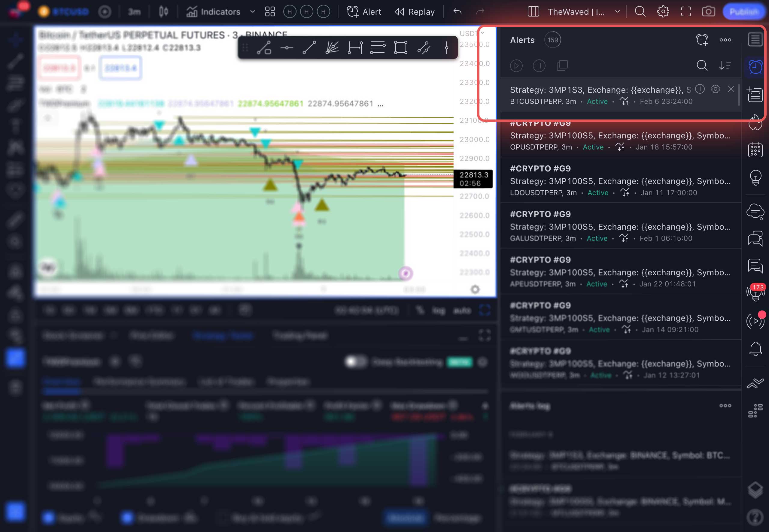Open quick search from the top bar
The image size is (769, 532).
(640, 12)
